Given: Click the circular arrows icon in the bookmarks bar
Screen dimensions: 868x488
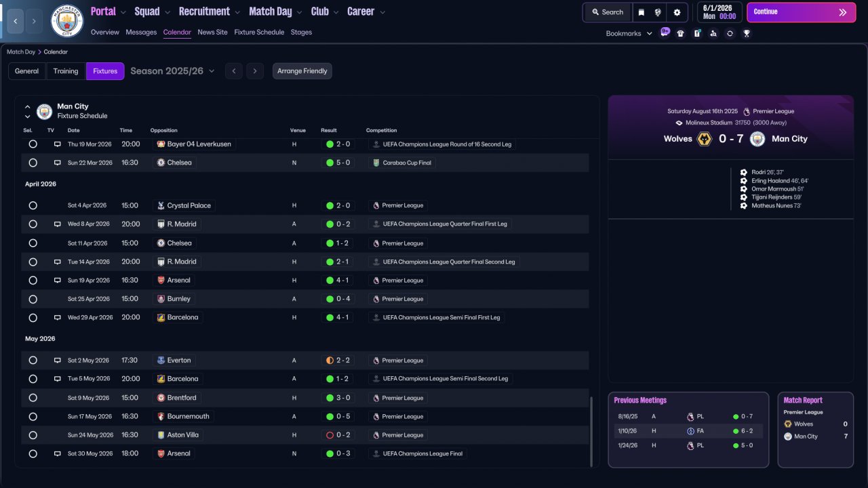Looking at the screenshot, I should (730, 33).
